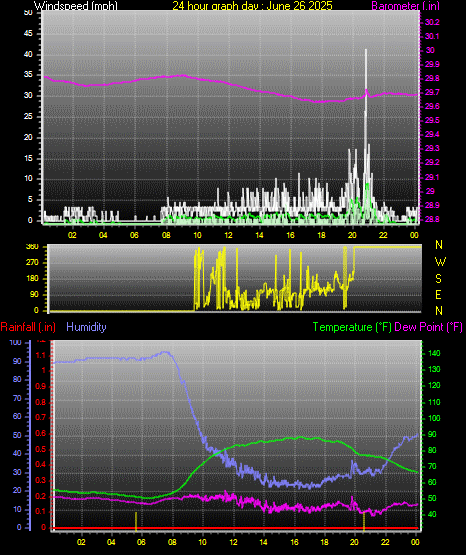Click the yellow marker near 06 on rainfall chart
Viewport: 466px width, 555px height.
pyautogui.click(x=136, y=521)
